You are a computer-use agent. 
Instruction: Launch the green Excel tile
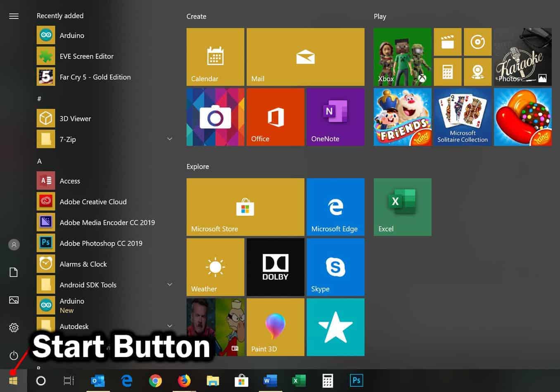(402, 207)
